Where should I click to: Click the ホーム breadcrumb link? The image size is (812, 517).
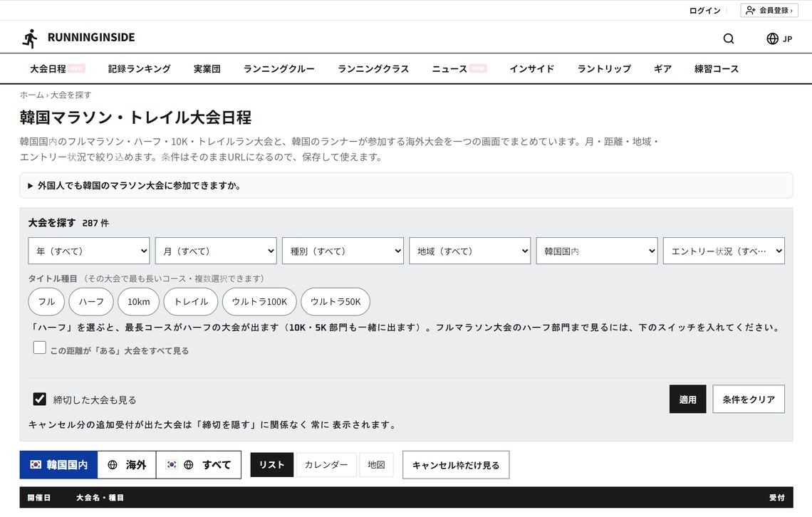(x=31, y=95)
